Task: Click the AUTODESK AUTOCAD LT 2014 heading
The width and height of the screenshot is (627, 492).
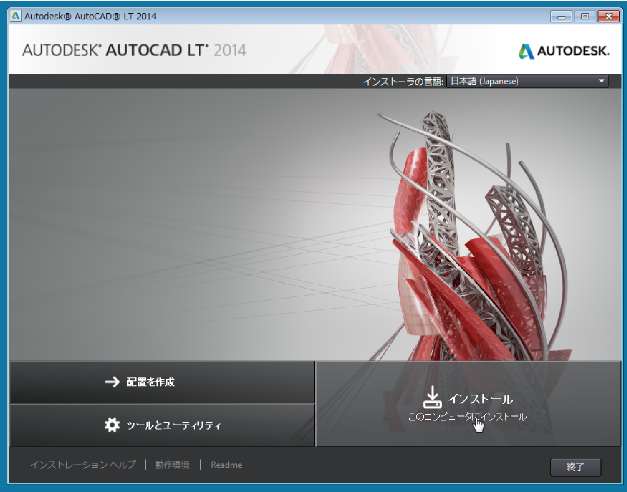Action: (x=134, y=50)
